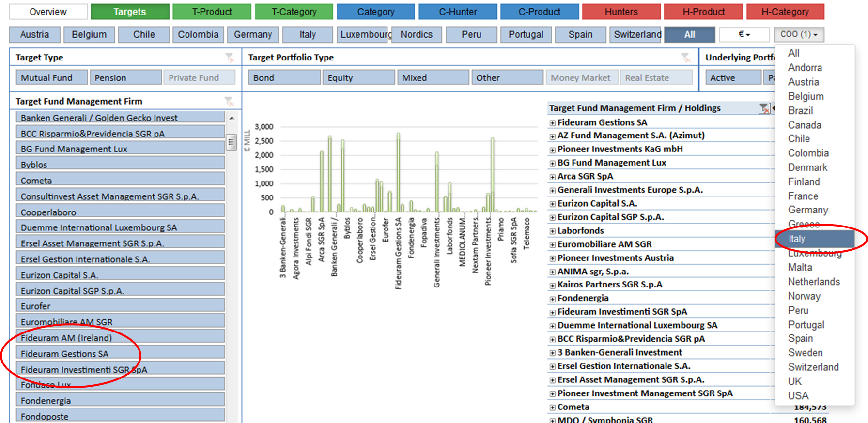
Task: Click the firm list scroll-up arrow
Action: click(232, 118)
